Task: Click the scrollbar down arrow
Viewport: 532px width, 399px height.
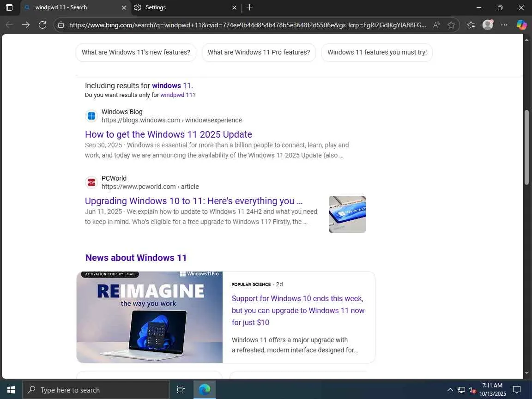Action: 526,373
